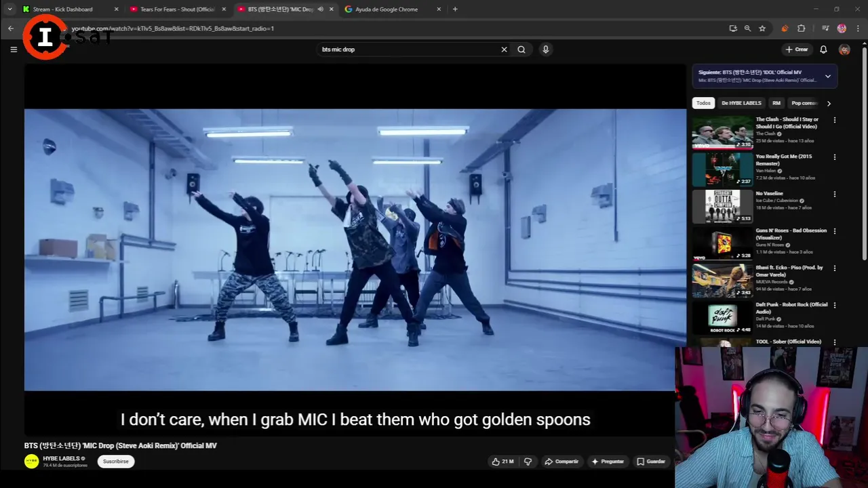
Task: Select the Pop coreano filter chip
Action: coord(804,103)
